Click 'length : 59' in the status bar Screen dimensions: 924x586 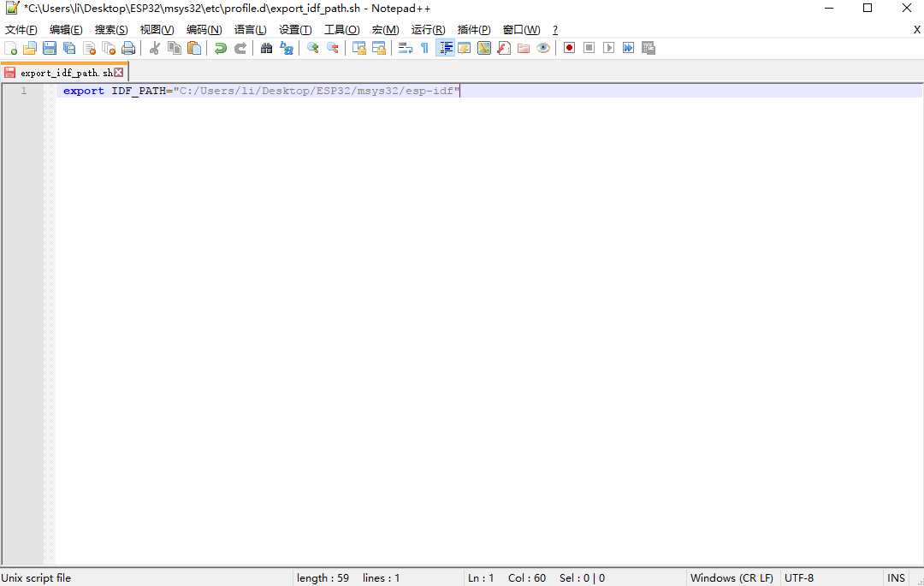[323, 577]
